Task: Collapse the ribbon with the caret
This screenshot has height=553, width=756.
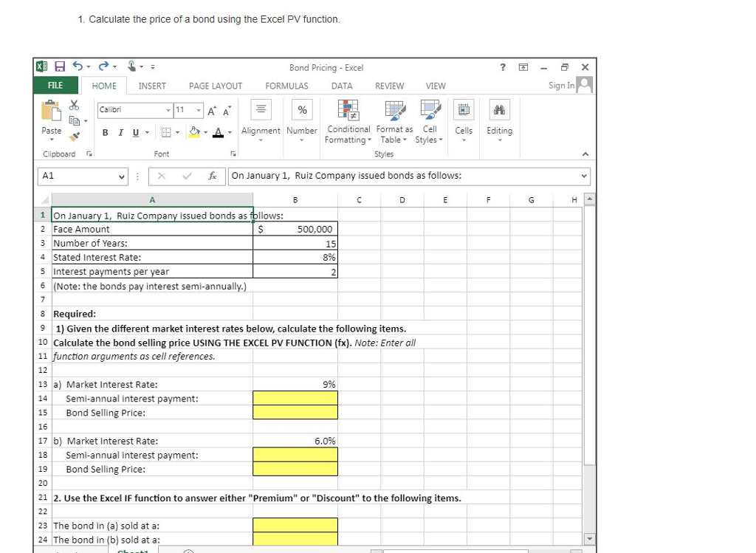Action: coord(585,154)
